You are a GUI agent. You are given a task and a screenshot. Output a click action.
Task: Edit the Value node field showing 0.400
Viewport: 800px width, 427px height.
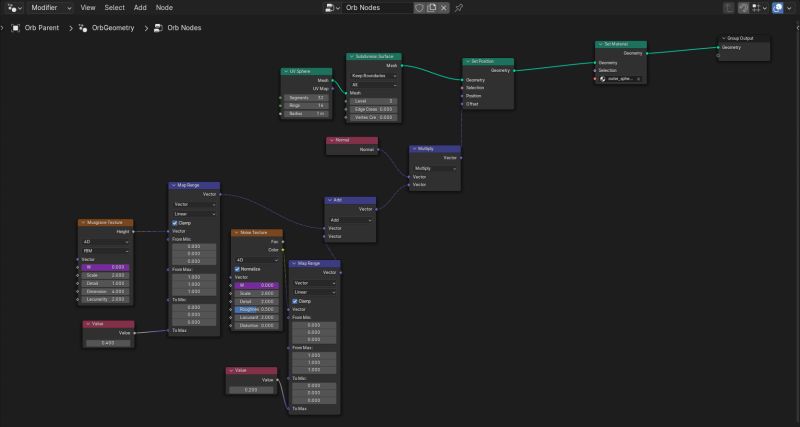pos(109,343)
